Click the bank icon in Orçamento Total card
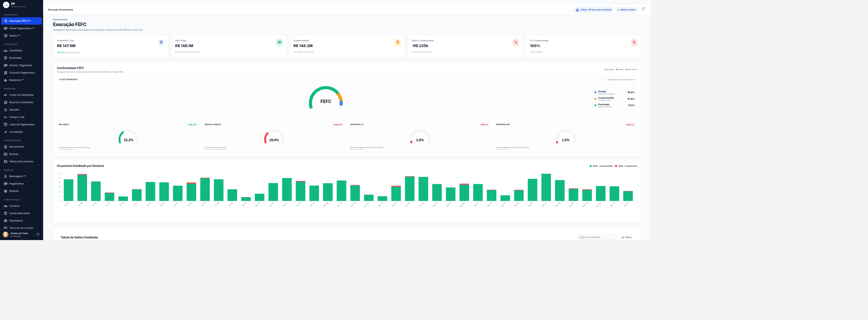Image resolution: width=868 pixels, height=320 pixels. click(x=161, y=42)
